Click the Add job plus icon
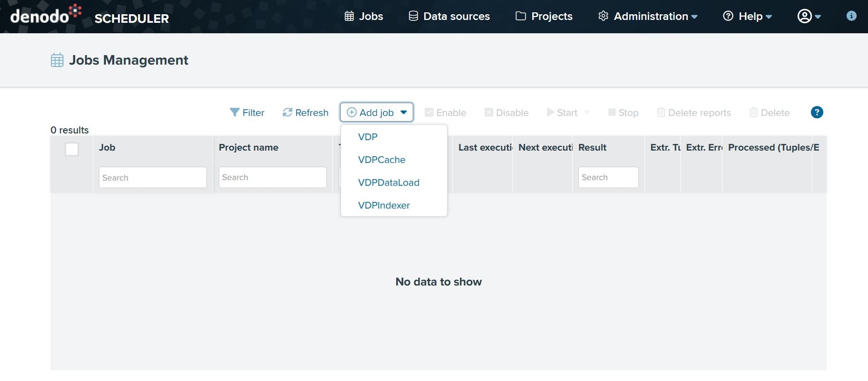This screenshot has width=868, height=381. click(351, 113)
